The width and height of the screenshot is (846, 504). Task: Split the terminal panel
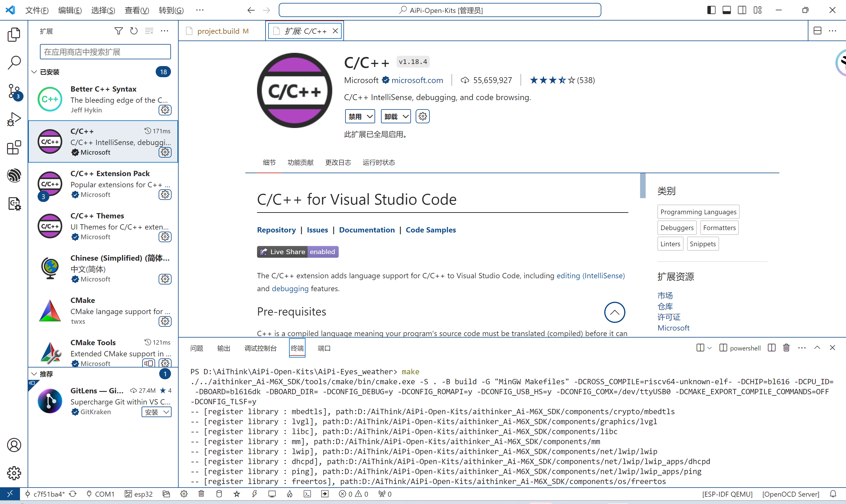click(x=772, y=348)
